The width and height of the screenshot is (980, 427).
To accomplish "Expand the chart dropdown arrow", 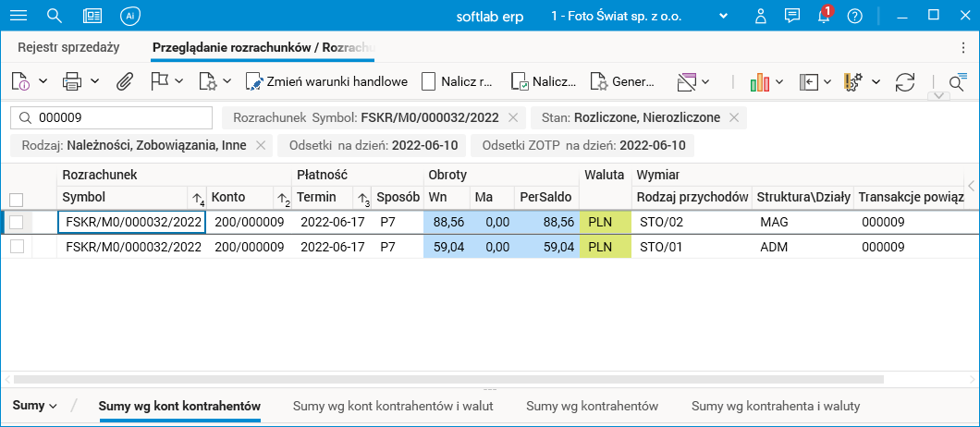I will [779, 81].
